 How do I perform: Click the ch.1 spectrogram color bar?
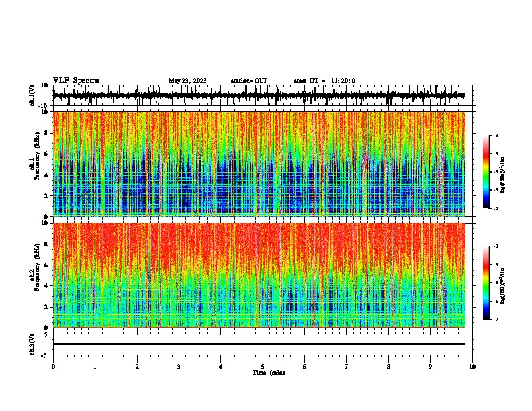486,172
